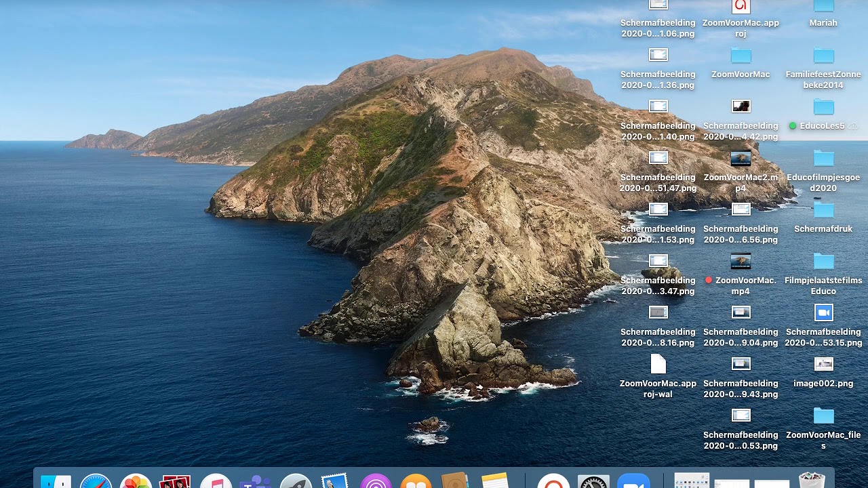Image resolution: width=868 pixels, height=488 pixels.
Task: Select the FilmpjelaatstefilmsEduco folder
Action: (823, 274)
